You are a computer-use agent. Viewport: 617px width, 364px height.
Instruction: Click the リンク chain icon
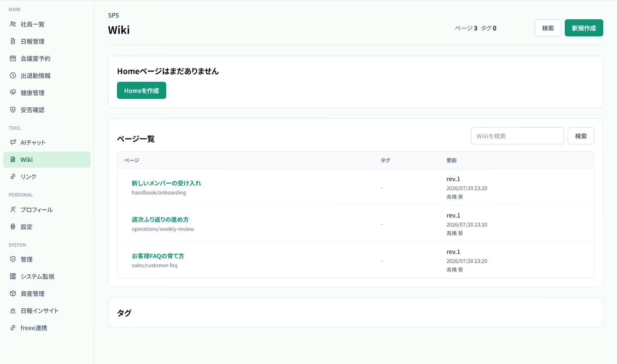(x=13, y=176)
